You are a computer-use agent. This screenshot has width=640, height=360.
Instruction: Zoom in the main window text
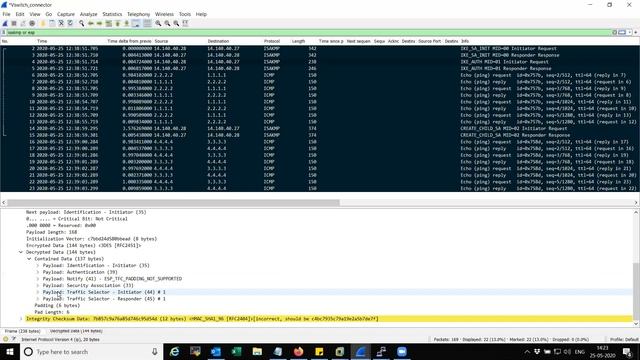158,23
